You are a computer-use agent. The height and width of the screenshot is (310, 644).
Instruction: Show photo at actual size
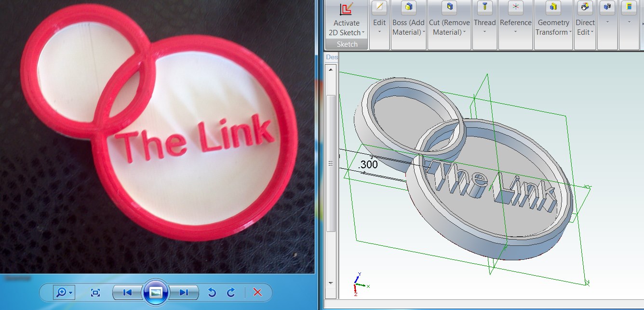(x=95, y=292)
